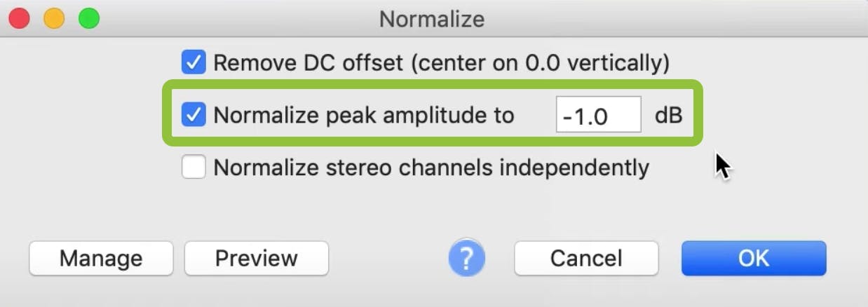Click the Normalize title text in the title bar
The image size is (868, 307).
tap(432, 18)
